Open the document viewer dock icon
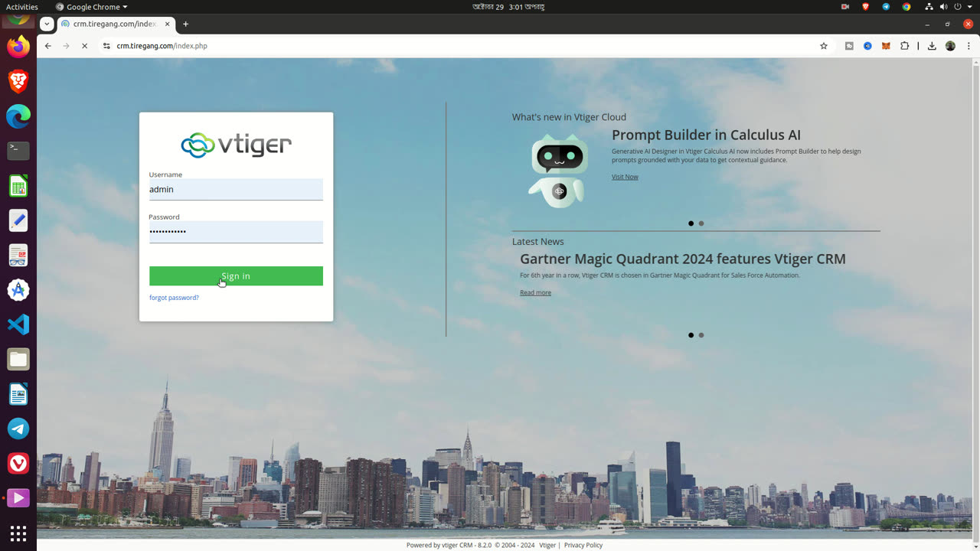 coord(18,256)
